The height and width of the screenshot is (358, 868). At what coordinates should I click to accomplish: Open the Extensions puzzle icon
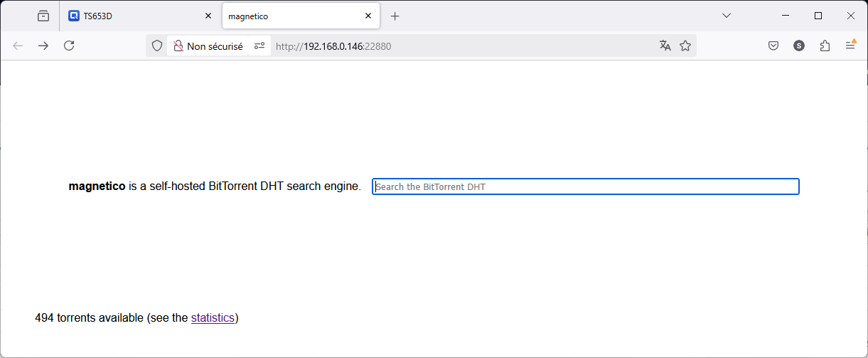pos(825,46)
